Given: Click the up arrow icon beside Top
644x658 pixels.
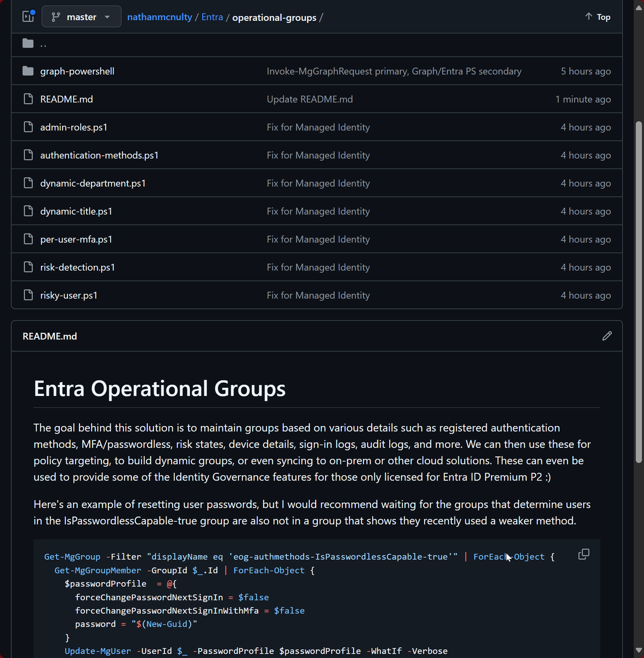Looking at the screenshot, I should pos(589,16).
